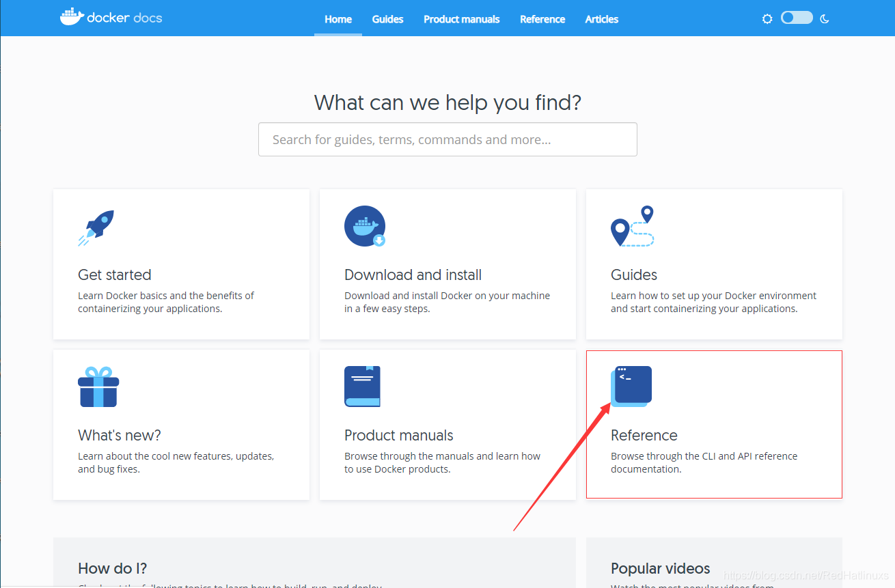The image size is (895, 588).
Task: Open the What's new? card title
Action: pos(120,435)
